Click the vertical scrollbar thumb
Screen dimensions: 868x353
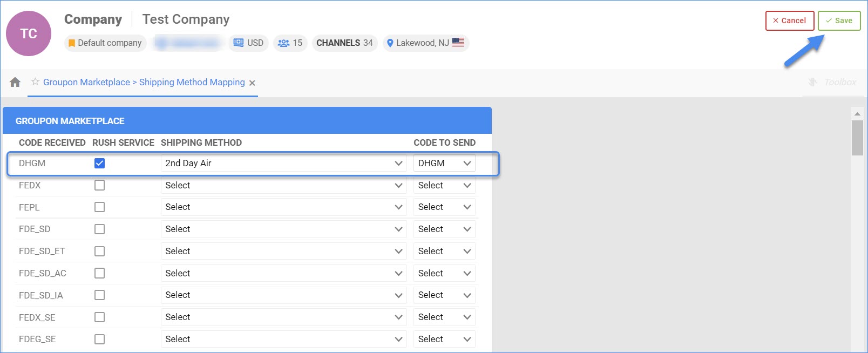[x=857, y=138]
